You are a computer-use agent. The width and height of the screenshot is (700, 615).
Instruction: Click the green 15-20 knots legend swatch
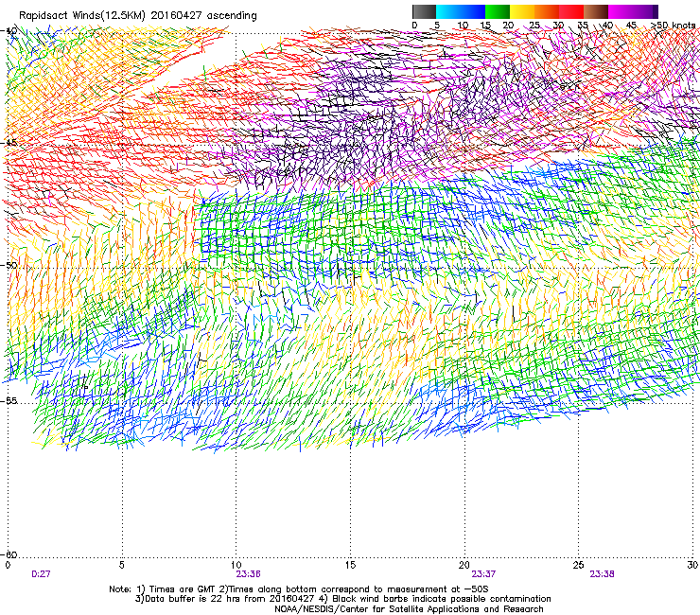pos(498,11)
